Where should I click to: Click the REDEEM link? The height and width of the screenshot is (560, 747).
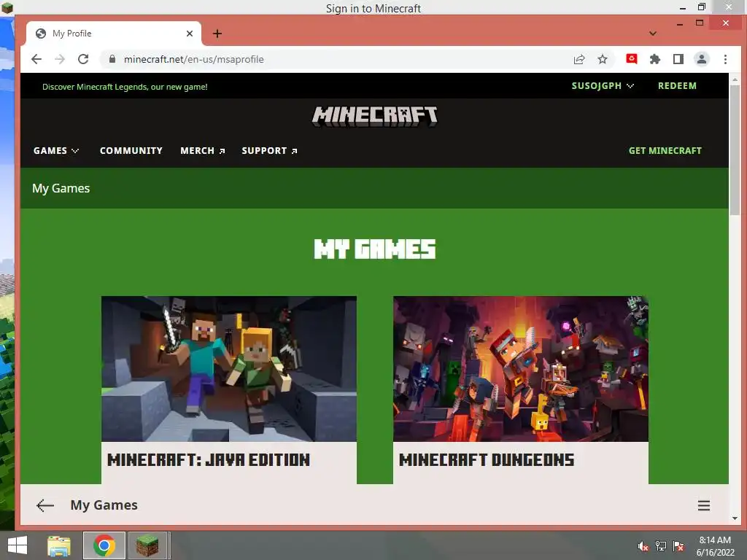tap(677, 86)
